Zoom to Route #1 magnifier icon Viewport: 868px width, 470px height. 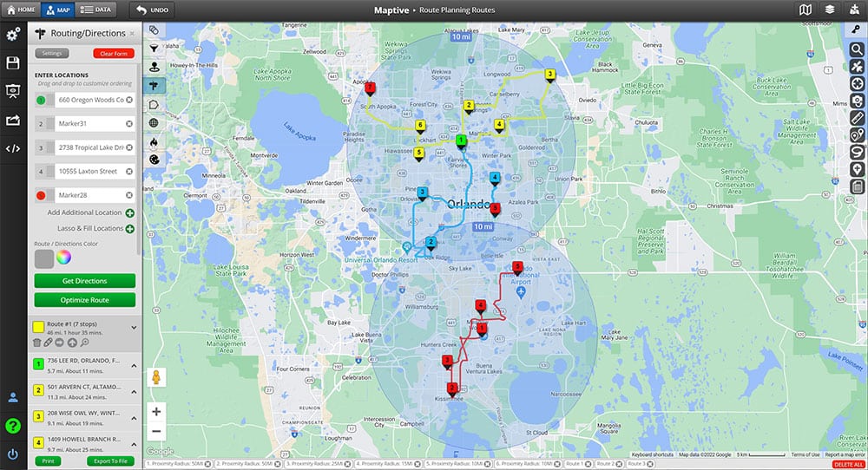coord(84,343)
